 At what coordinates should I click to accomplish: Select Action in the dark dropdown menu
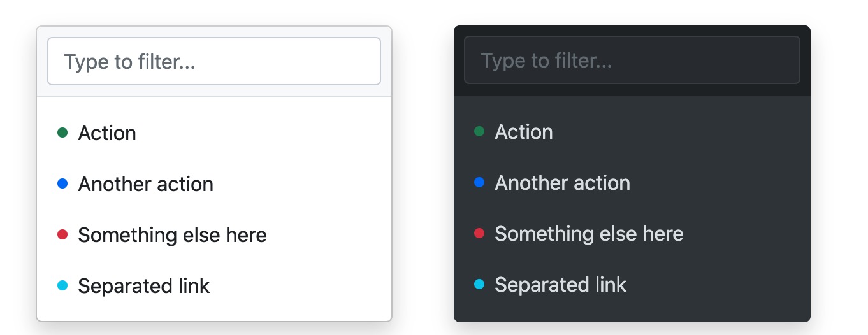(524, 132)
